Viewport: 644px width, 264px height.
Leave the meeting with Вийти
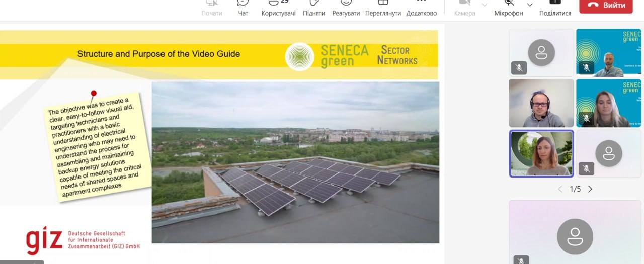coord(606,6)
